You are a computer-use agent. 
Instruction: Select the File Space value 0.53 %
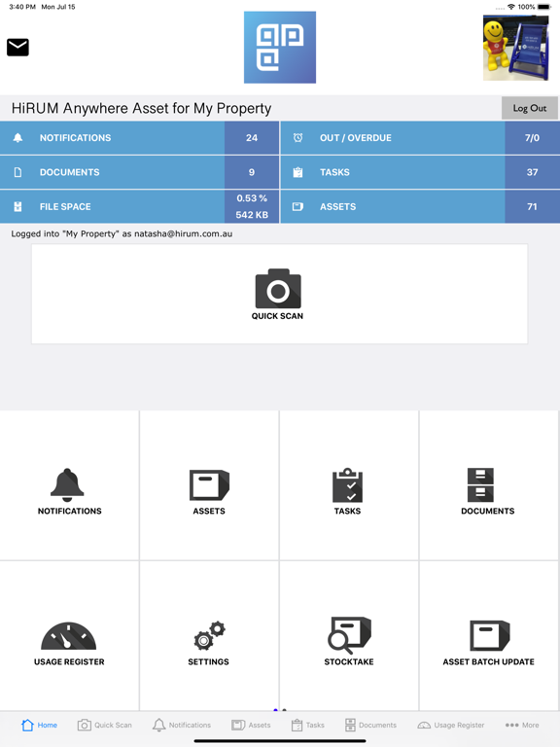coord(252,198)
